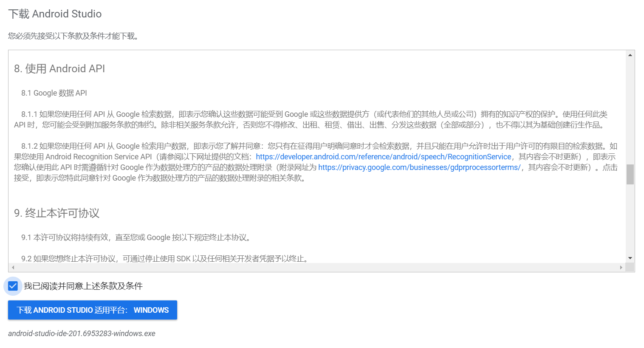The height and width of the screenshot is (348, 644).
Task: Click the vertical scrollbar up arrow
Action: (630, 55)
